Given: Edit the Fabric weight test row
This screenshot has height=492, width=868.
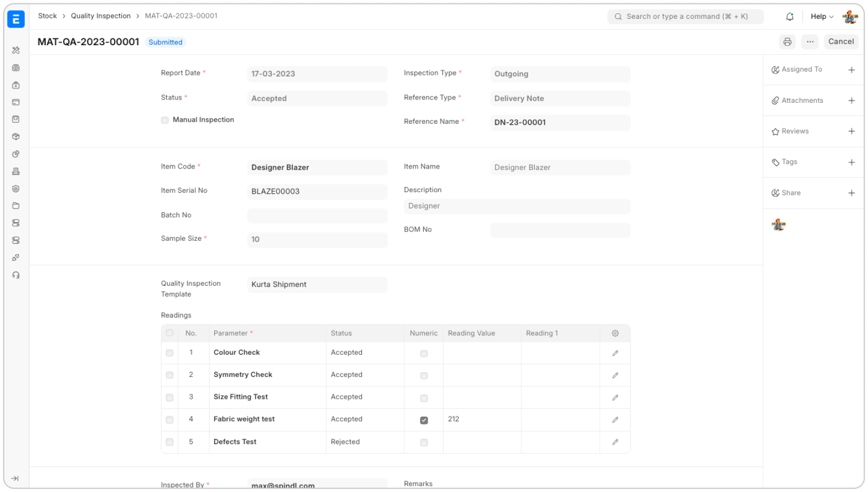Looking at the screenshot, I should point(615,420).
